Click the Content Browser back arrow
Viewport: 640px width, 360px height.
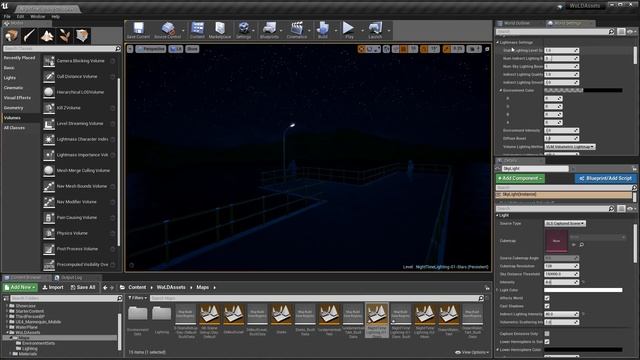pos(105,288)
